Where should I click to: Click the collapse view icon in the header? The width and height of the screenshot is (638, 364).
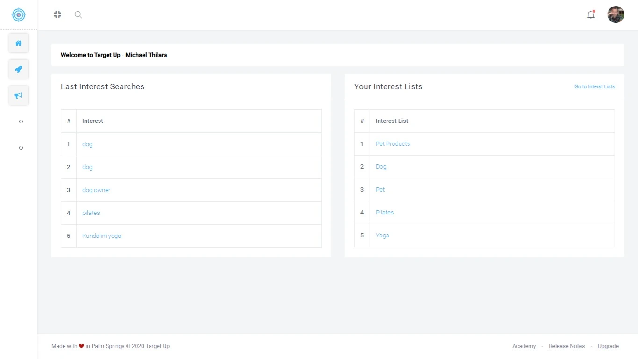pyautogui.click(x=57, y=14)
